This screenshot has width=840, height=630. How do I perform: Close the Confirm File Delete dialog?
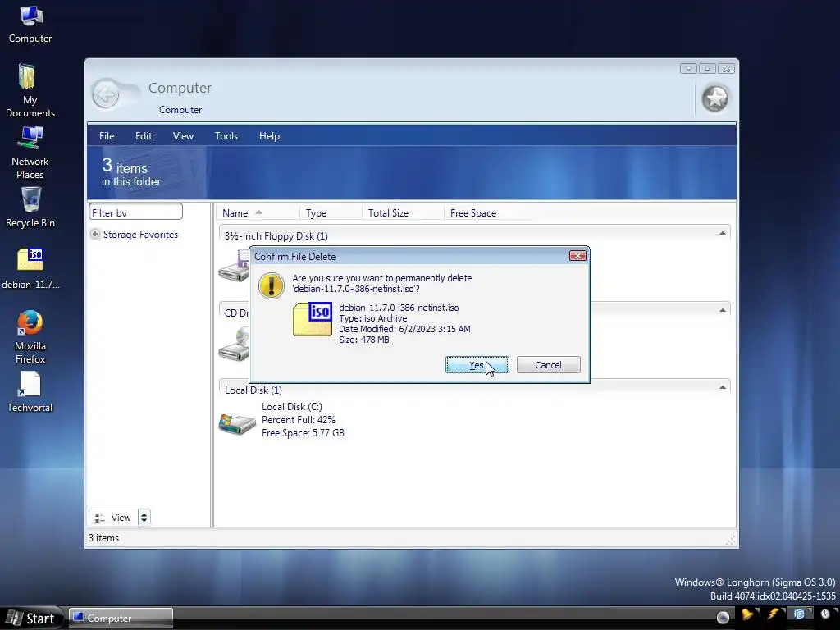tap(577, 256)
